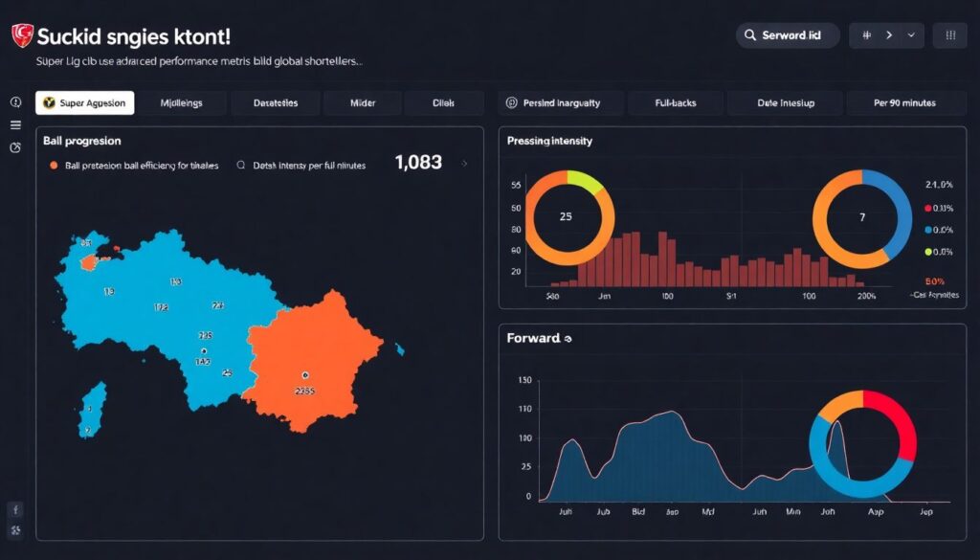
Task: Click the hamburger menu icon in left sidebar
Action: [15, 124]
